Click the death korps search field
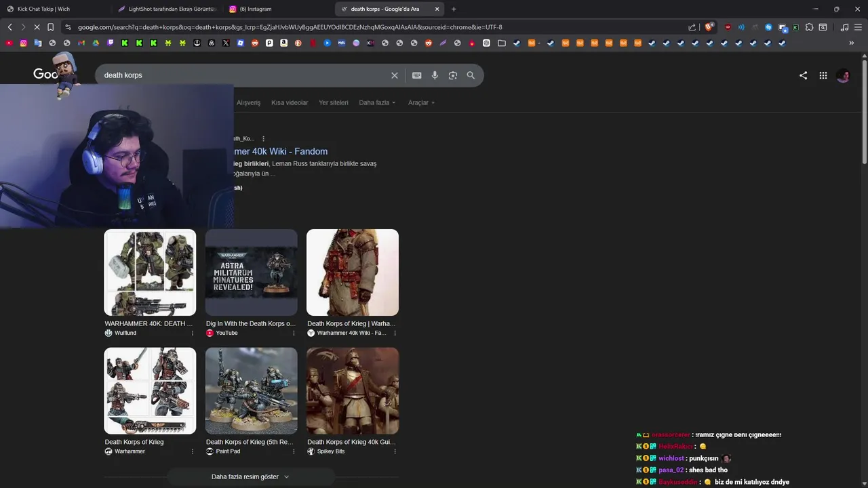 pos(244,75)
